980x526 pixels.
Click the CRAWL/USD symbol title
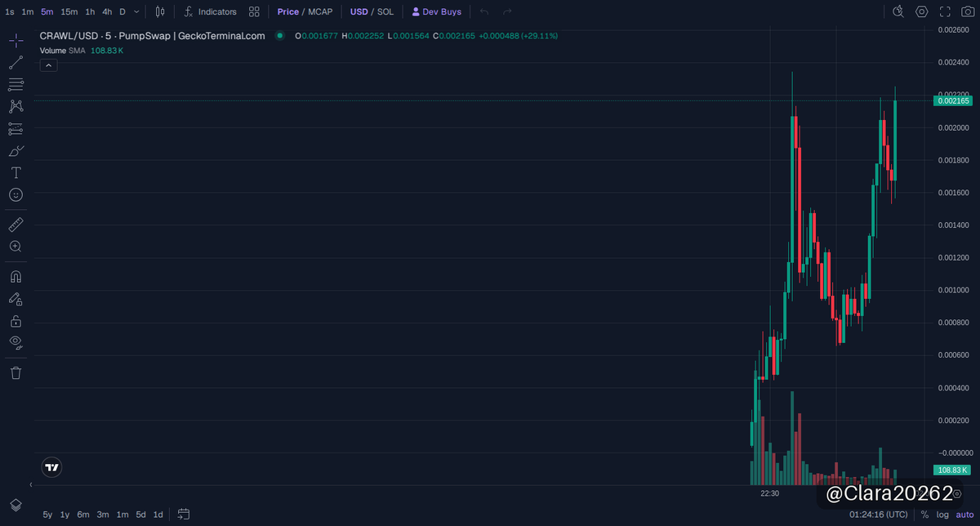(x=153, y=36)
